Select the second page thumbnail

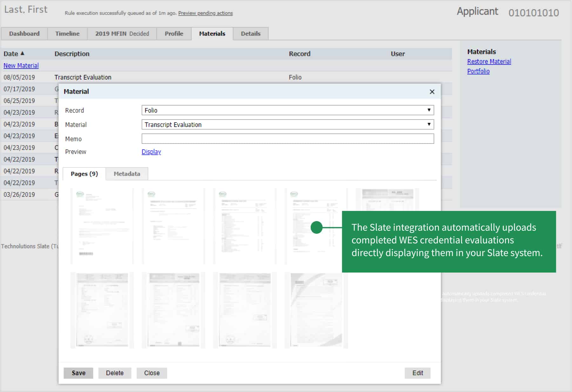(x=173, y=226)
